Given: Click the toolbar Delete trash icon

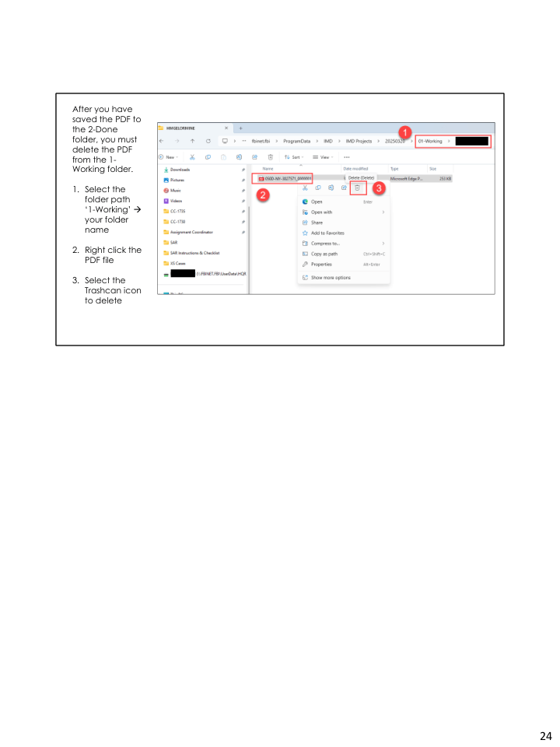Looking at the screenshot, I should tap(270, 156).
